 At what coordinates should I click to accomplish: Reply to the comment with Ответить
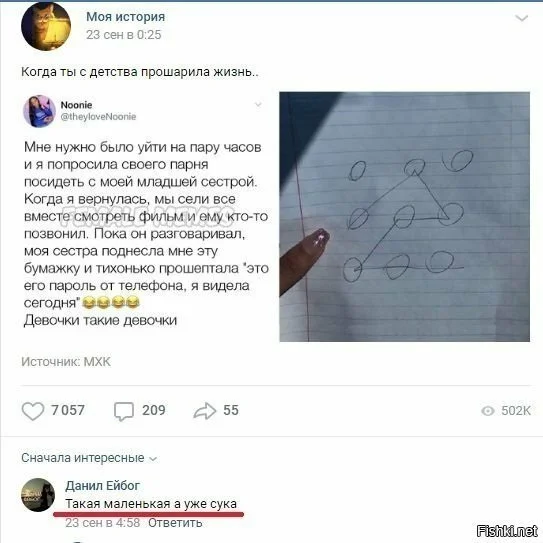(175, 523)
